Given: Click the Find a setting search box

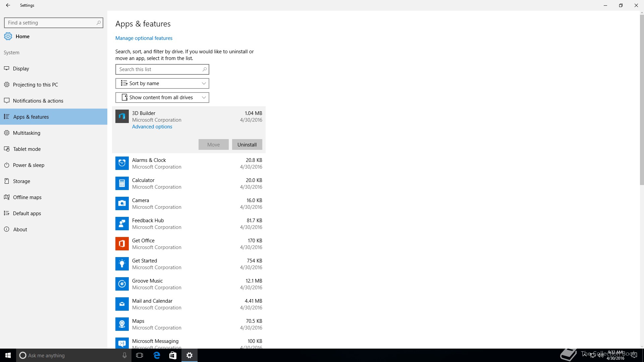Looking at the screenshot, I should coord(54,23).
